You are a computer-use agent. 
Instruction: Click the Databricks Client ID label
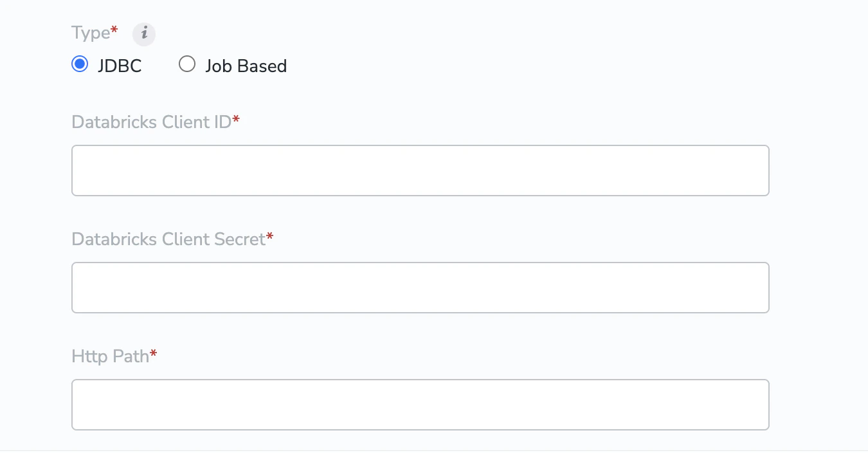pos(152,122)
